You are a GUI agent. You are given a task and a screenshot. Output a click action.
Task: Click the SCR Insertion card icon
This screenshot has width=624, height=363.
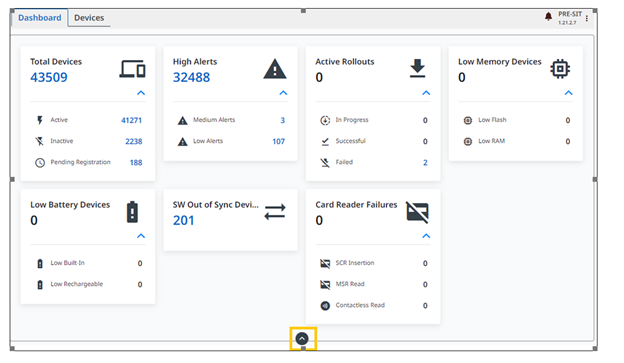pos(325,263)
